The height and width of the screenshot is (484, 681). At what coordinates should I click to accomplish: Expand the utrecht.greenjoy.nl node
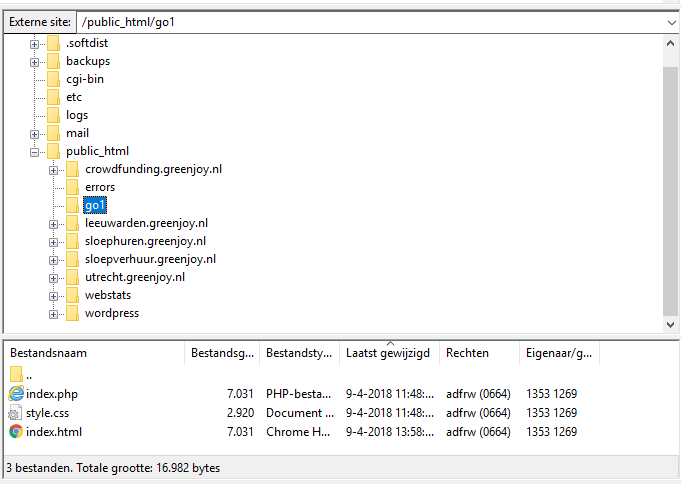click(53, 278)
